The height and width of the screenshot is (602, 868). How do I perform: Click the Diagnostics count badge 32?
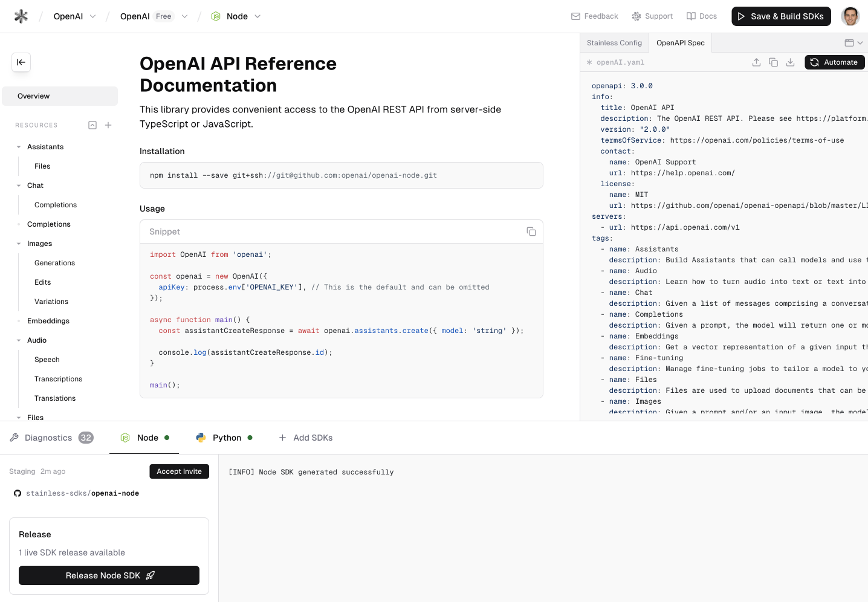(x=86, y=438)
